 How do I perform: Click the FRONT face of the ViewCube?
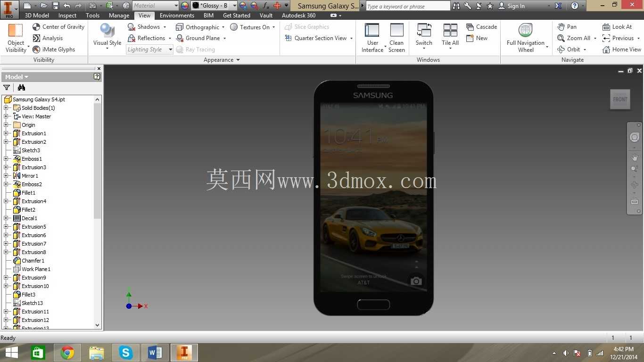tap(620, 99)
